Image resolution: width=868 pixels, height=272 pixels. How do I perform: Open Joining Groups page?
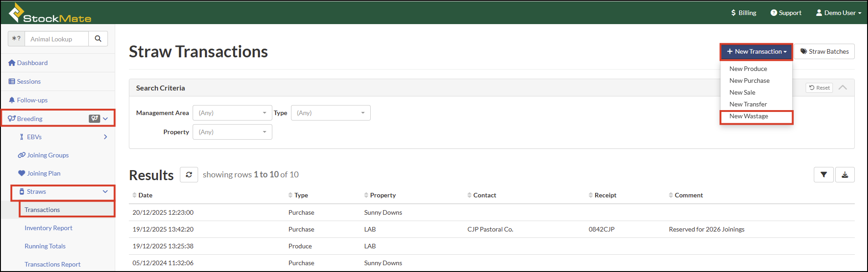click(43, 155)
